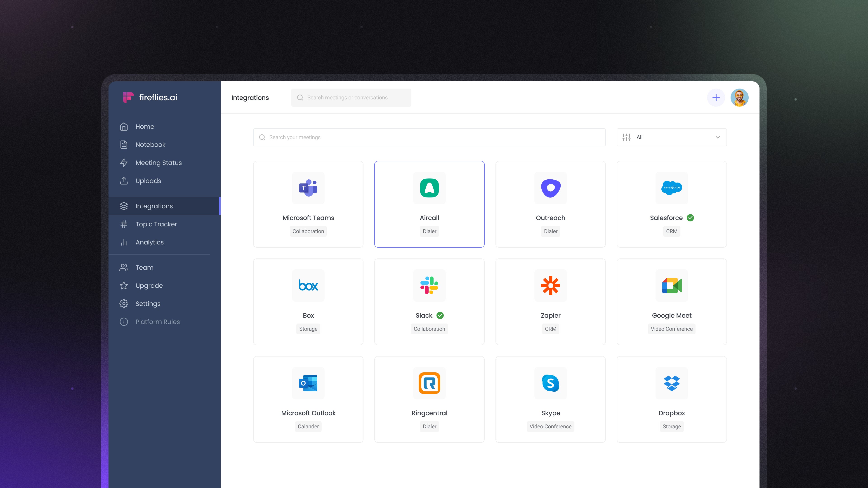Open Analytics via the chart icon
868x488 pixels.
pos(124,242)
